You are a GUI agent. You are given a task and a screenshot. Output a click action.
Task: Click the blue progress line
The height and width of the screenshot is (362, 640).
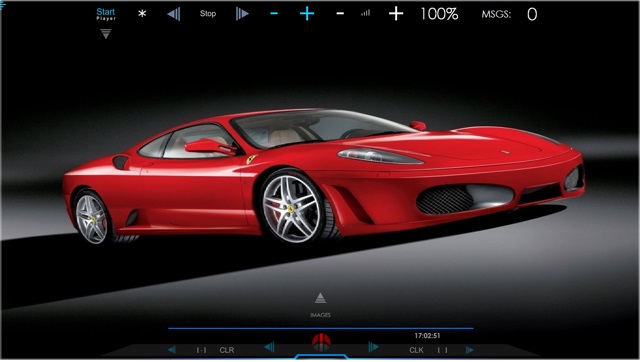click(x=321, y=328)
